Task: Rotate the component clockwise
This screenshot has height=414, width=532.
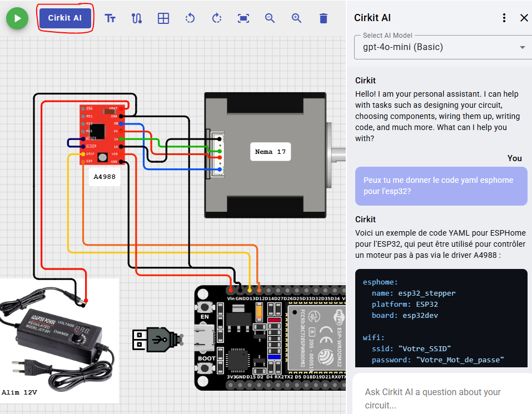Action: tap(217, 18)
